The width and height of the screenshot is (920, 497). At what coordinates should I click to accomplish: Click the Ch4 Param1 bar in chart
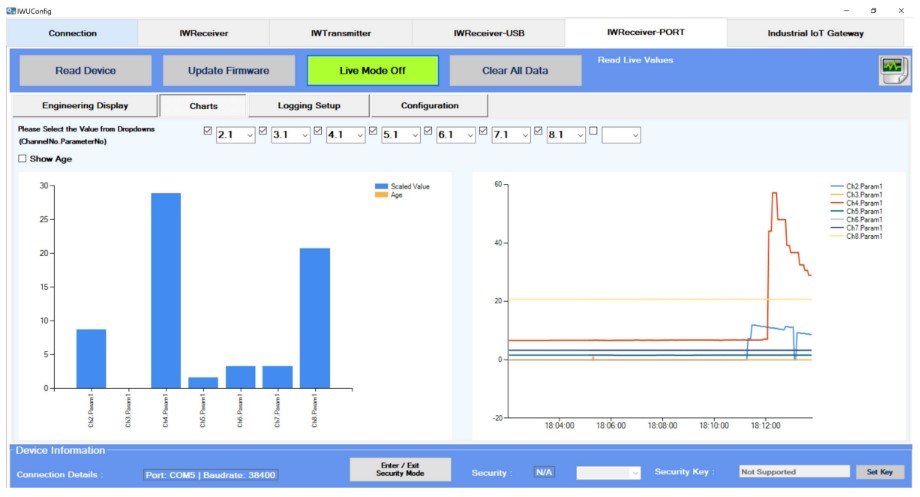pos(166,290)
